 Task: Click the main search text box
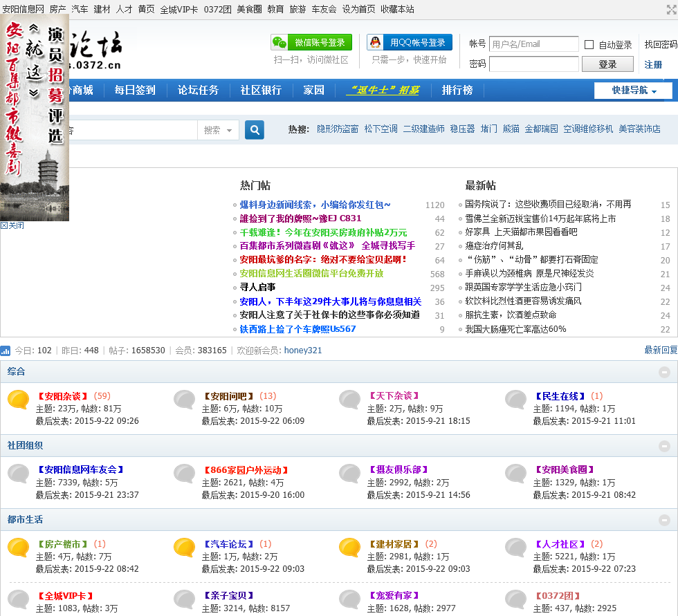click(132, 130)
